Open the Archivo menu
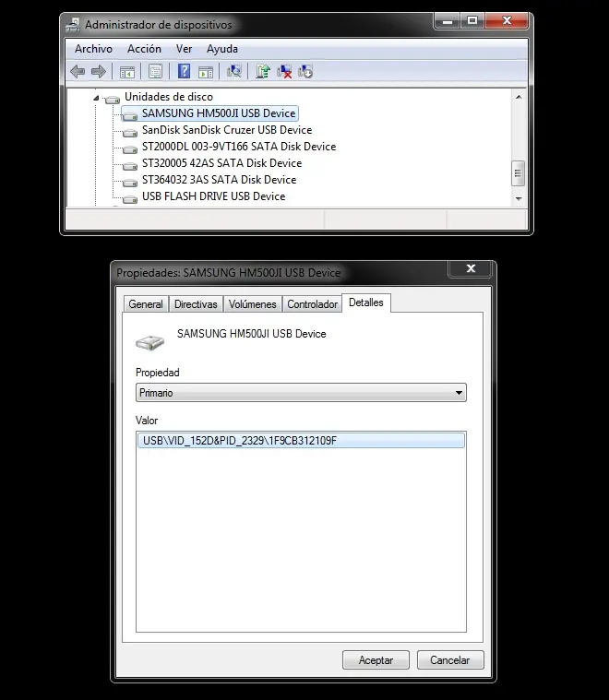Viewport: 609px width, 700px height. click(93, 49)
